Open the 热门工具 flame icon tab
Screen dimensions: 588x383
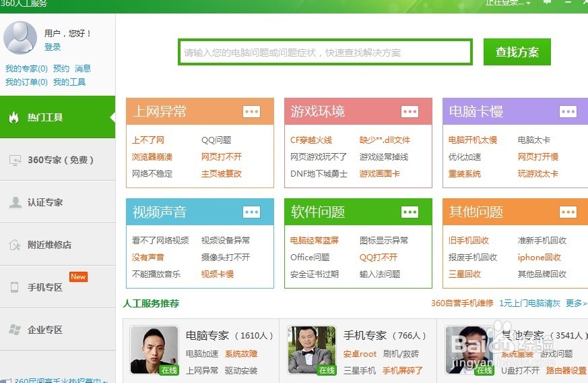(x=14, y=117)
